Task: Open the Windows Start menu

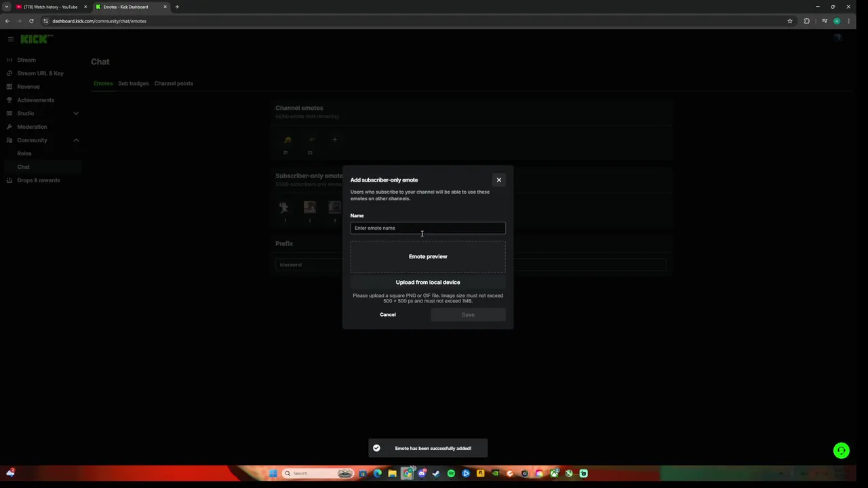Action: [273, 473]
